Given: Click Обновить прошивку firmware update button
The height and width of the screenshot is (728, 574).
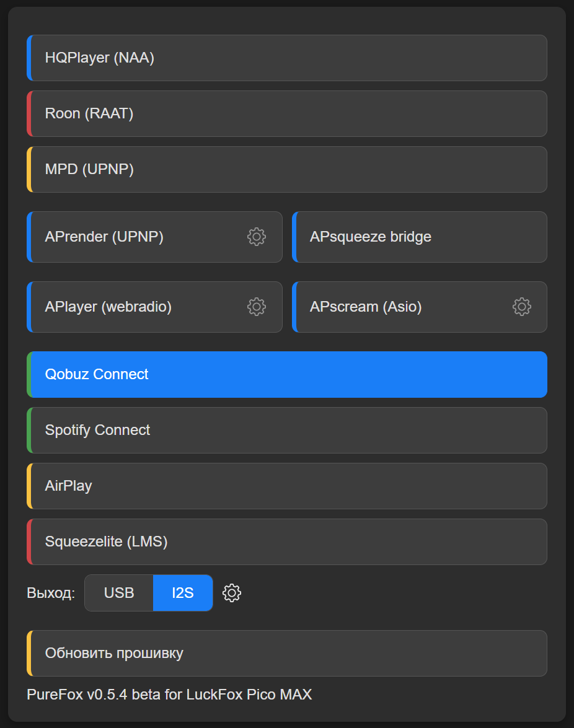Looking at the screenshot, I should coord(287,653).
